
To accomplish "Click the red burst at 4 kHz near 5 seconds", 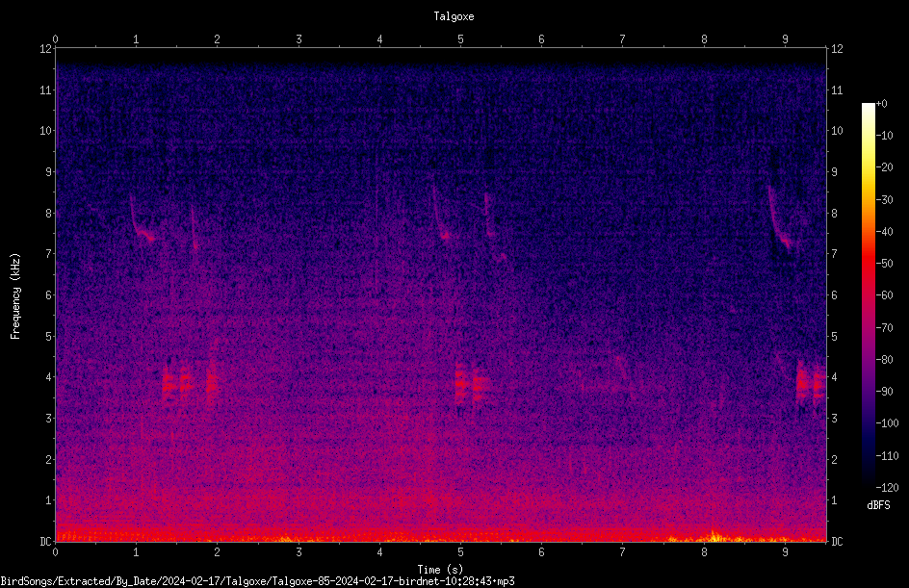I will point(473,385).
